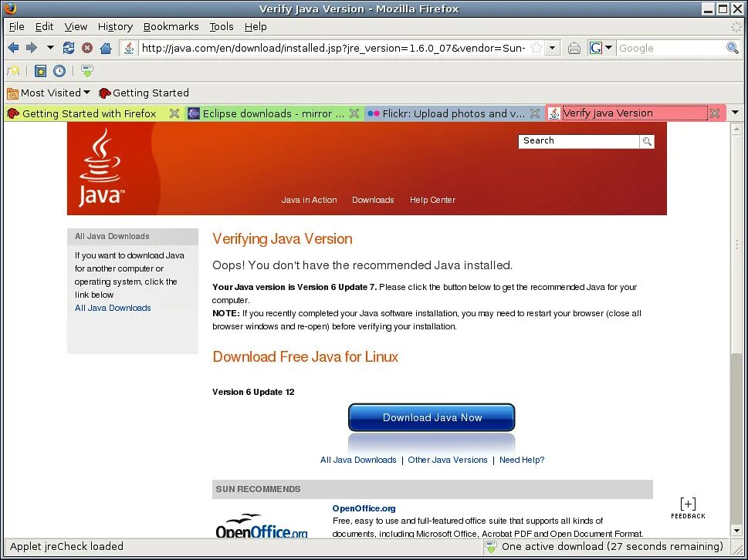Open the list all tabs dropdown arrow
Image resolution: width=748 pixels, height=560 pixels.
pos(735,113)
